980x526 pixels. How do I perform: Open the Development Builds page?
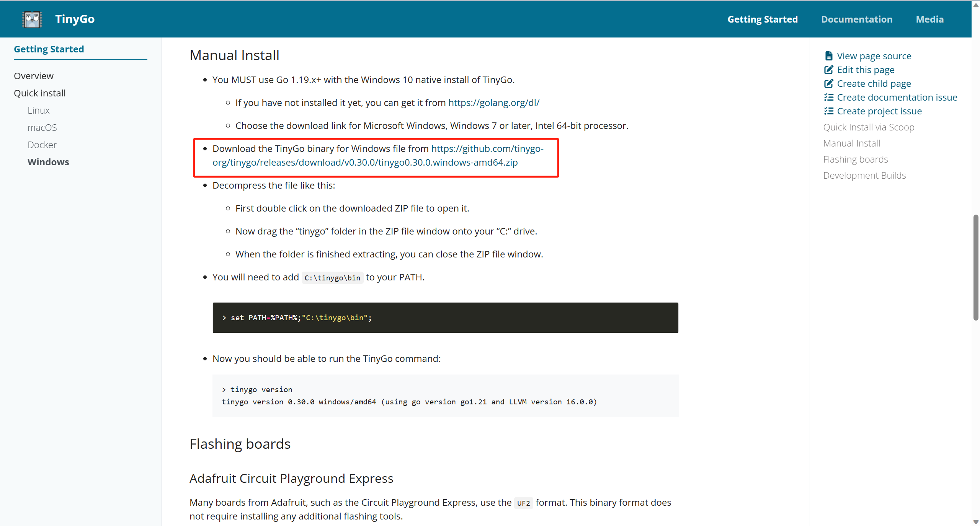click(864, 175)
